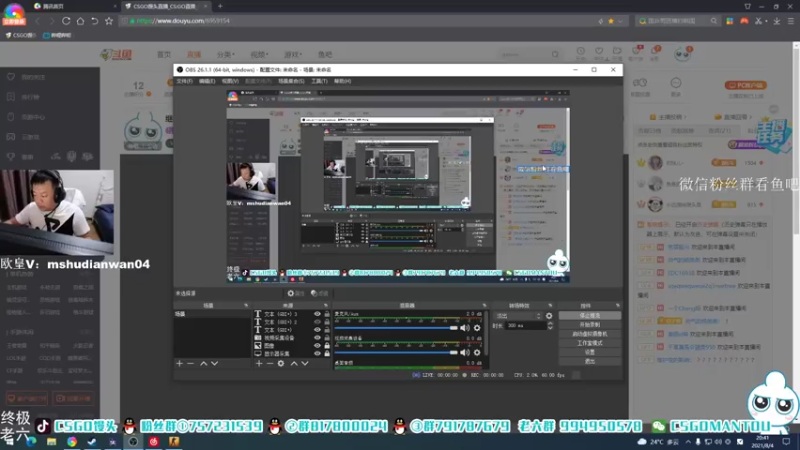Open the Douyu watch history clock icon
This screenshot has width=800, height=450.
(x=581, y=51)
